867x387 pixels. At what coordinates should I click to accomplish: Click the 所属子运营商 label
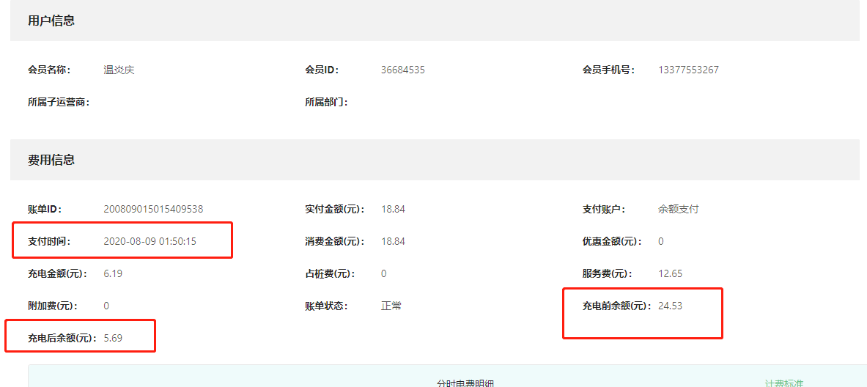(x=59, y=102)
